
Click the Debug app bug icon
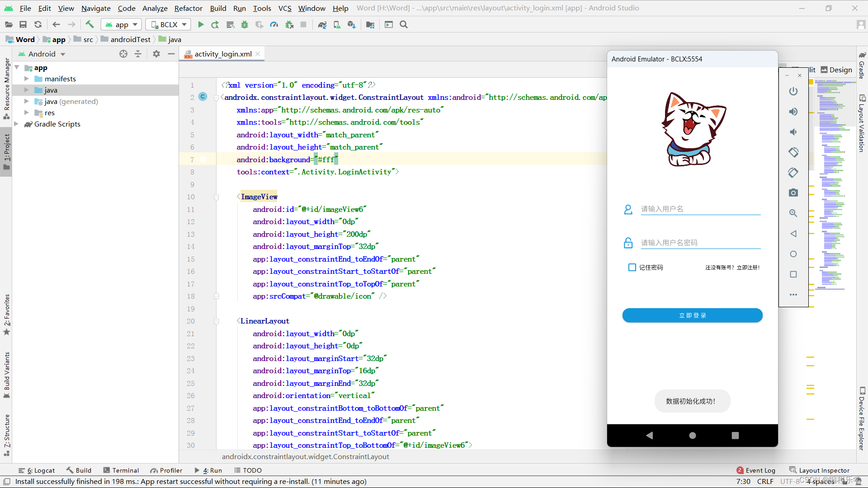click(245, 24)
